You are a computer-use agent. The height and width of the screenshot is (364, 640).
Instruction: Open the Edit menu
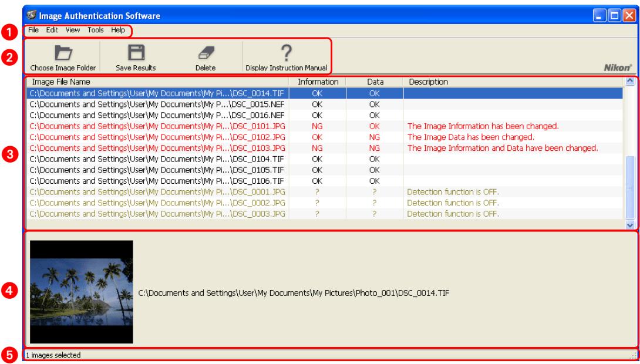[52, 30]
